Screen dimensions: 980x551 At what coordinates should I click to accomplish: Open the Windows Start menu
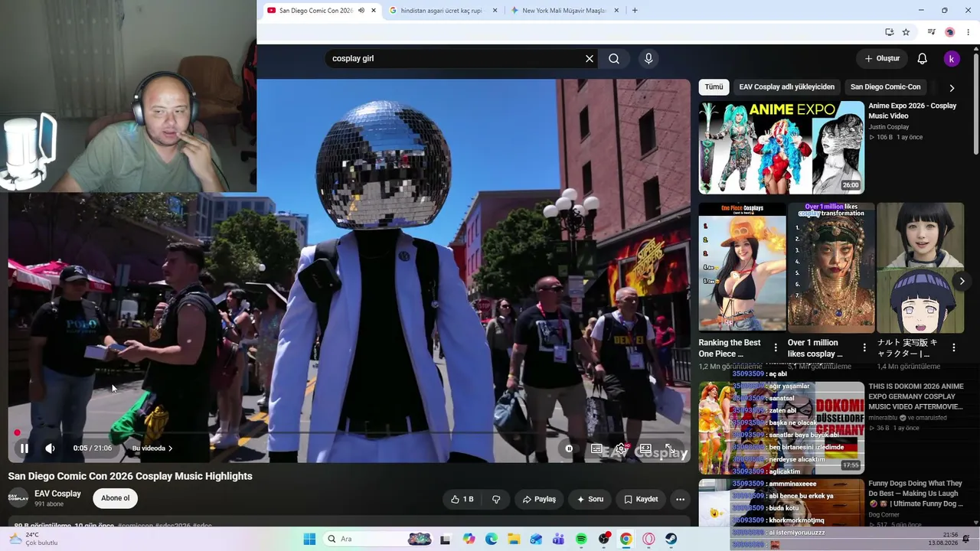(309, 540)
